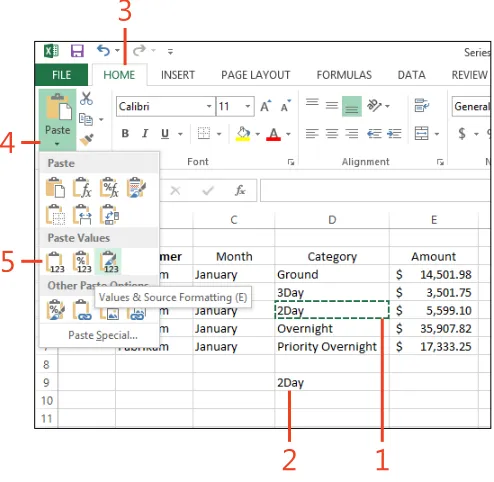Choose Formulas & Number Formatting paste icon
494x482 pixels.
click(x=109, y=188)
